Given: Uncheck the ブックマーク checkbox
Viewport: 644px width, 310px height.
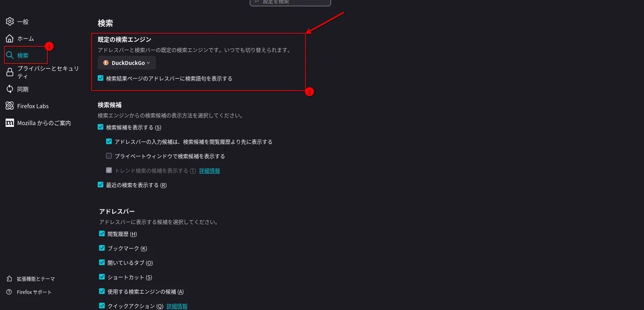Looking at the screenshot, I should 102,248.
